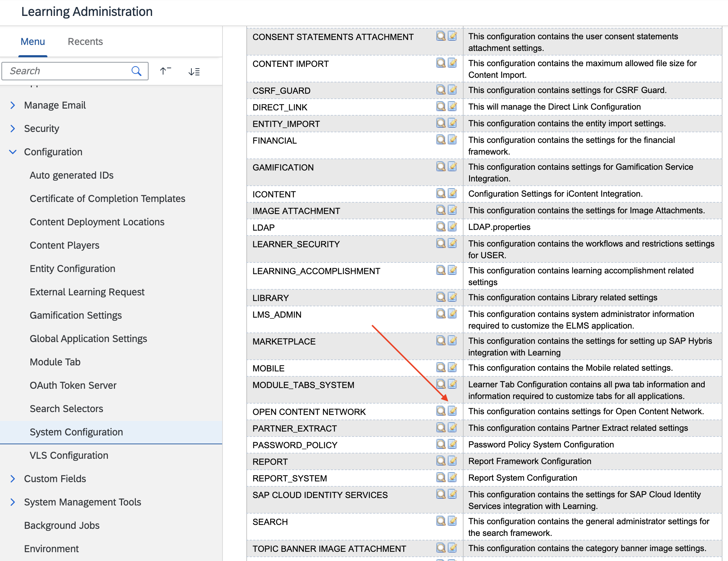Screen dimensions: 728x561
Task: Expand the System Management Tools section
Action: [x=13, y=502]
